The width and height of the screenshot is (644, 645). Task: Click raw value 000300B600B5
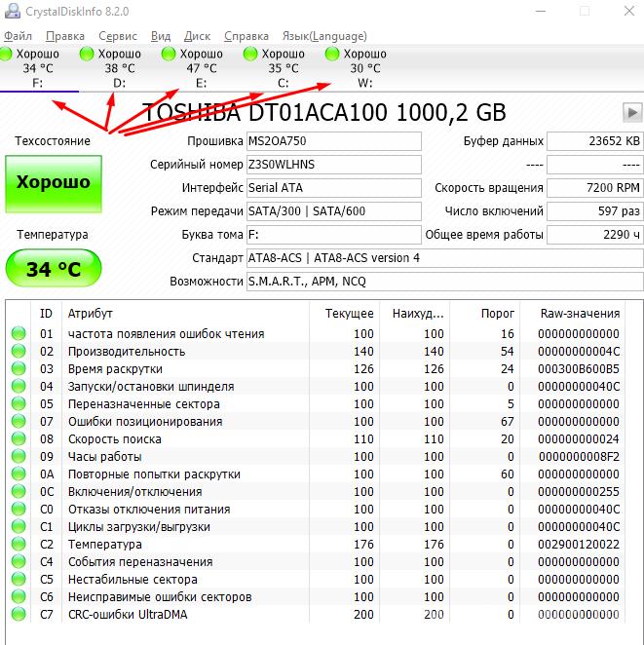click(578, 369)
